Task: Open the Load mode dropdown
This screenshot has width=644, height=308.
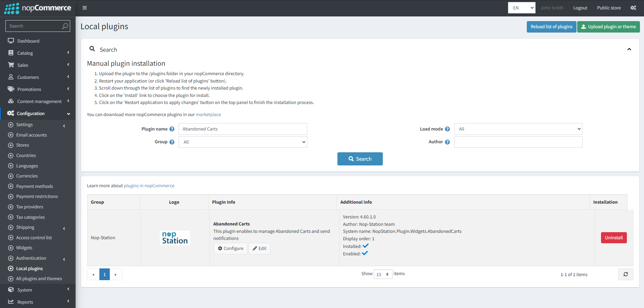Action: (518, 129)
